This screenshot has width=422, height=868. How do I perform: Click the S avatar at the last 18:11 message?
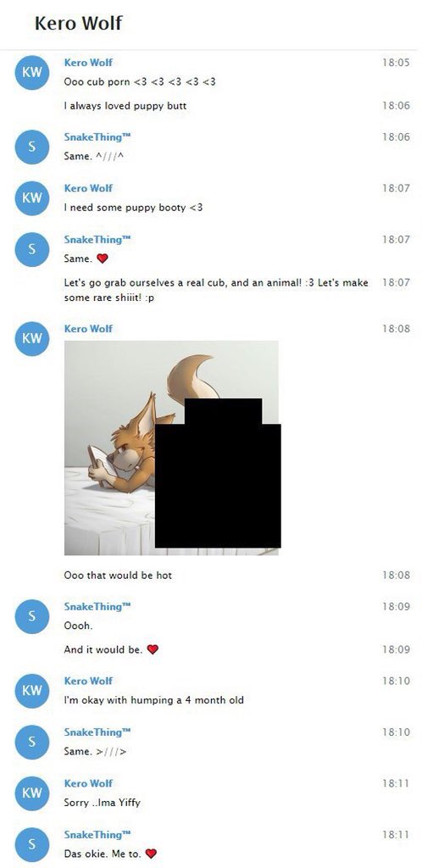pos(31,844)
